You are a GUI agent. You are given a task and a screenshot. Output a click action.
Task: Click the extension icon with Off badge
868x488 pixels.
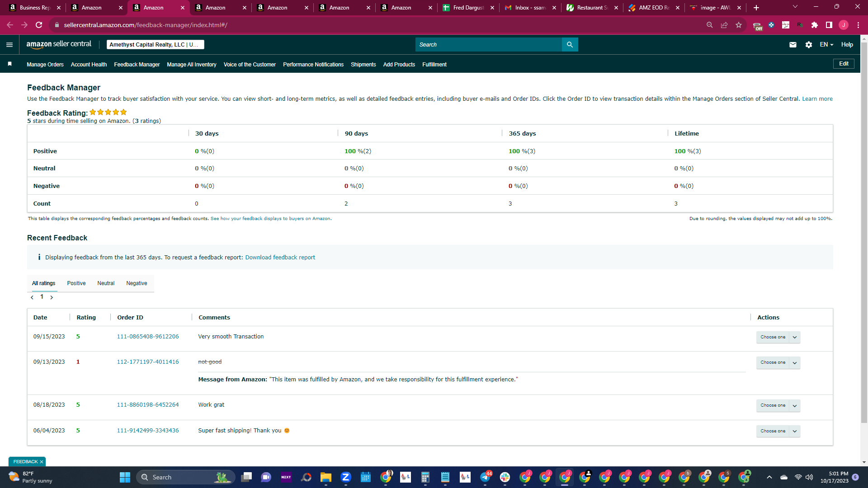tap(757, 26)
